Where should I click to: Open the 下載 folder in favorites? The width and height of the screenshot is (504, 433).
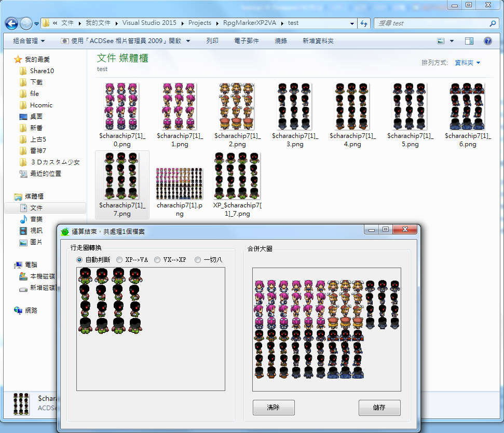coord(31,82)
